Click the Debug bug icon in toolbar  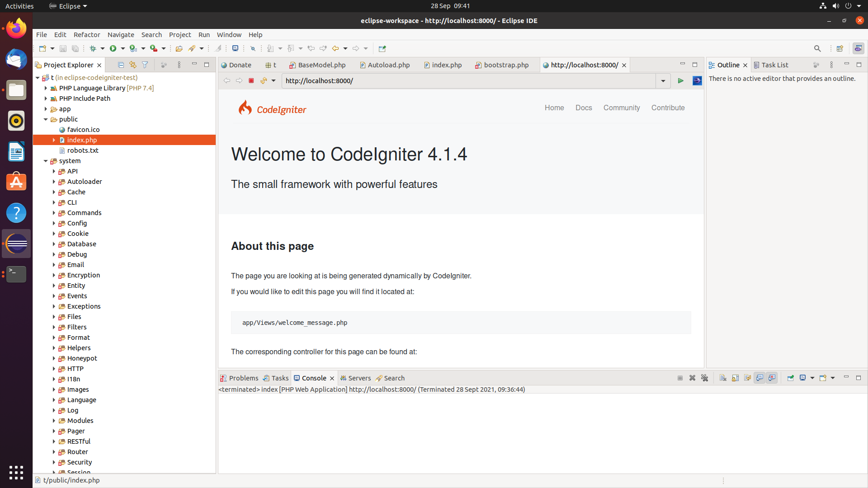[93, 48]
